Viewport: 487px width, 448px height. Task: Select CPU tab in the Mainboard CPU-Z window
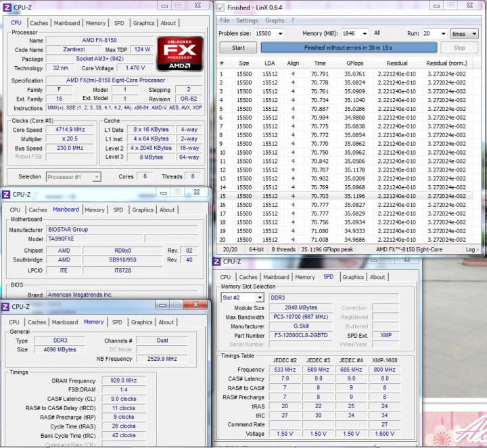15,209
